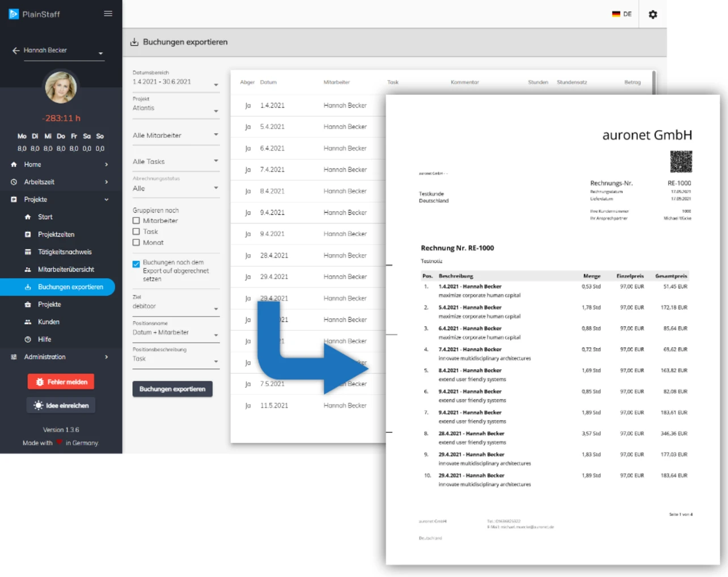Click the German flag language icon
Screen dimensions: 728x577
[616, 14]
